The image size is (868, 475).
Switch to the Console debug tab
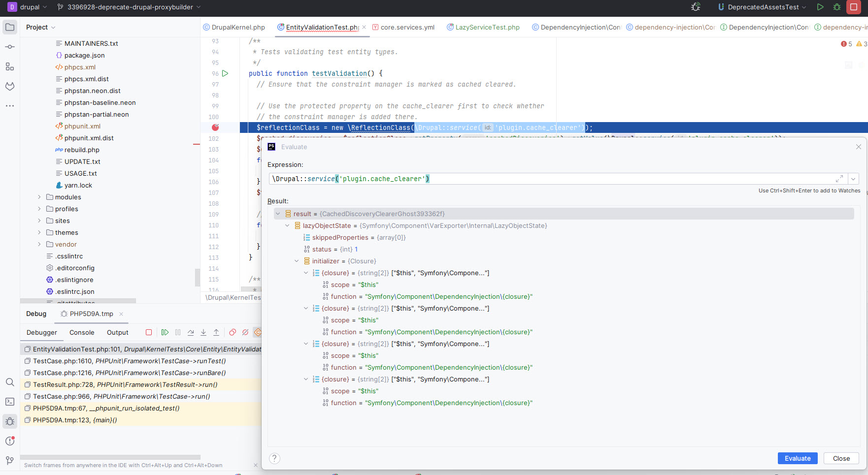pyautogui.click(x=82, y=333)
